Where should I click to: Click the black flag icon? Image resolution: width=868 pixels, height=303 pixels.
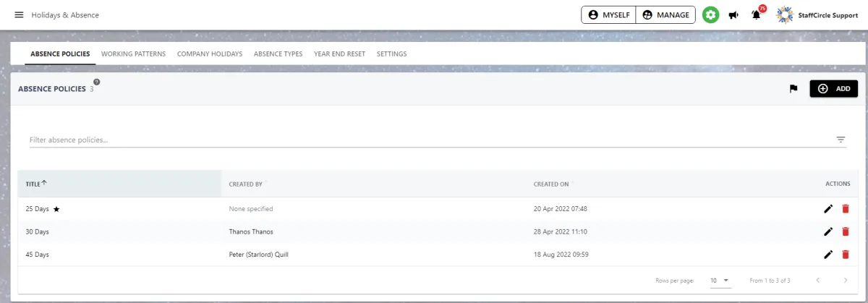click(x=793, y=89)
